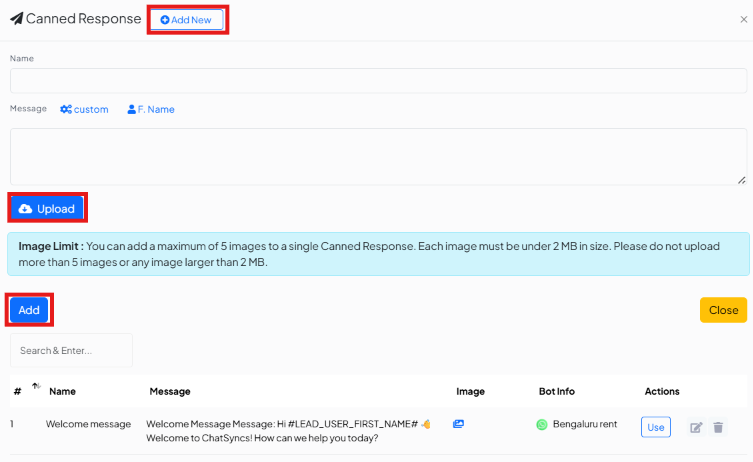Click the Image Limit info notice
The height and width of the screenshot is (462, 753).
point(378,254)
